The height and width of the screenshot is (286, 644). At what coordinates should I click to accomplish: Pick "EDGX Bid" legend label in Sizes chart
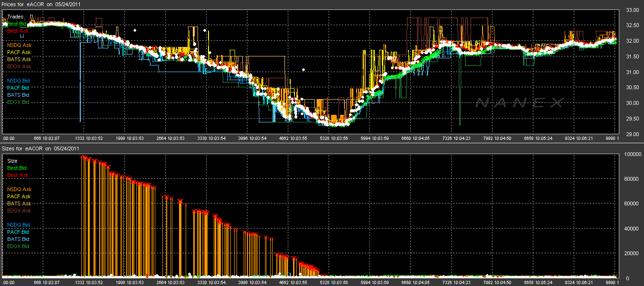tap(18, 246)
